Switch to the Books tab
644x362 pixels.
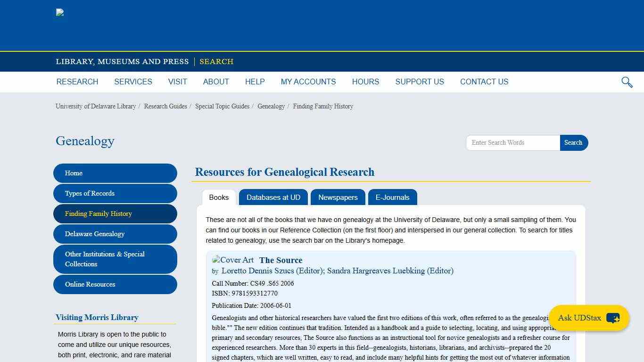(x=219, y=197)
